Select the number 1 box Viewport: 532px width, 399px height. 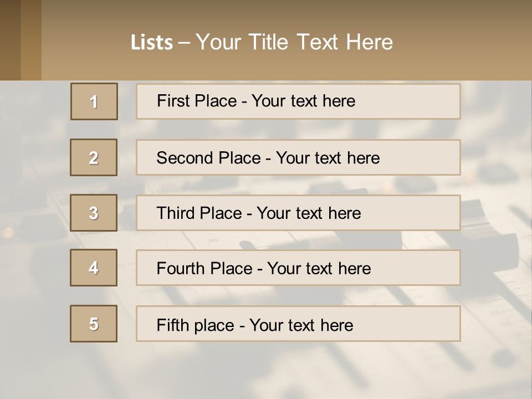[94, 101]
